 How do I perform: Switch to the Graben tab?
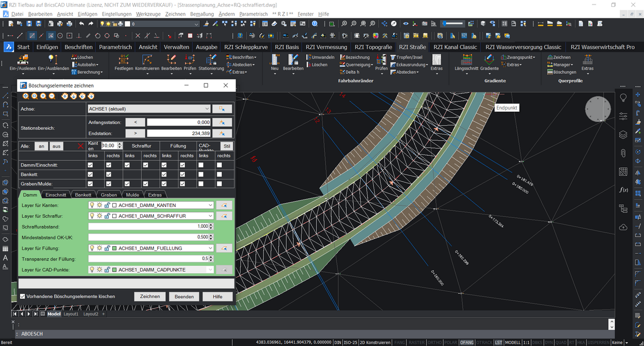tap(109, 195)
